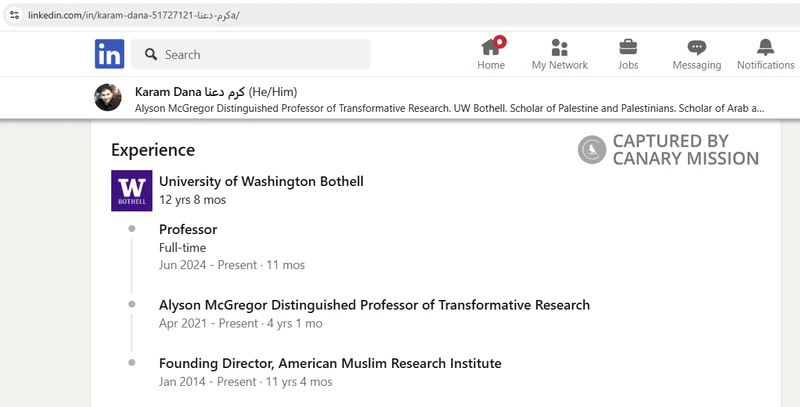Open the University of Washington Bothell company link
This screenshot has width=800, height=407.
(x=261, y=181)
